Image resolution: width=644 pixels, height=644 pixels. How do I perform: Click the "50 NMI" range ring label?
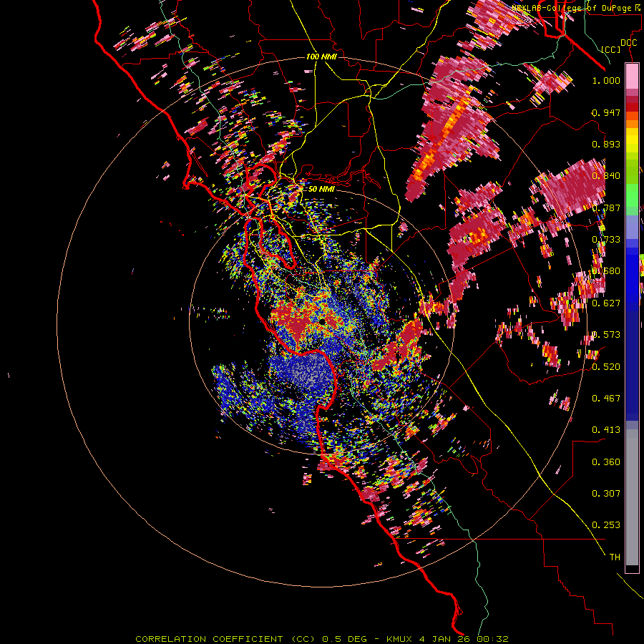321,189
